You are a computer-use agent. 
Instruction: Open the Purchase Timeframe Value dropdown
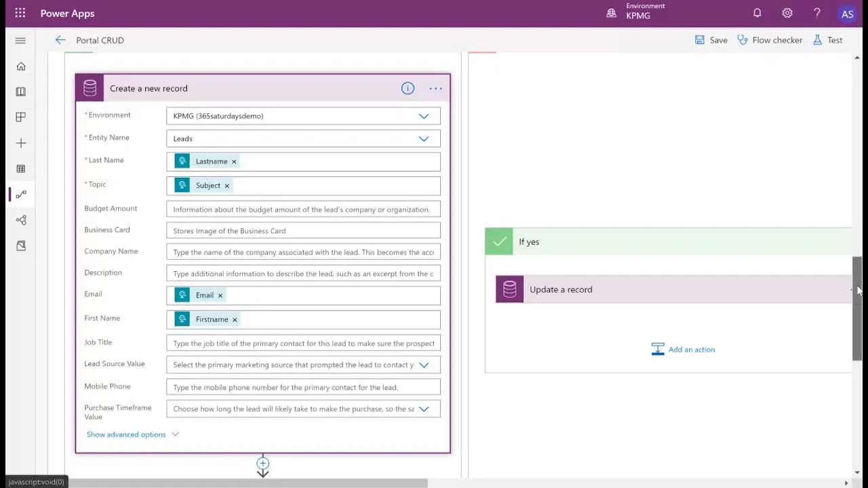pos(424,409)
